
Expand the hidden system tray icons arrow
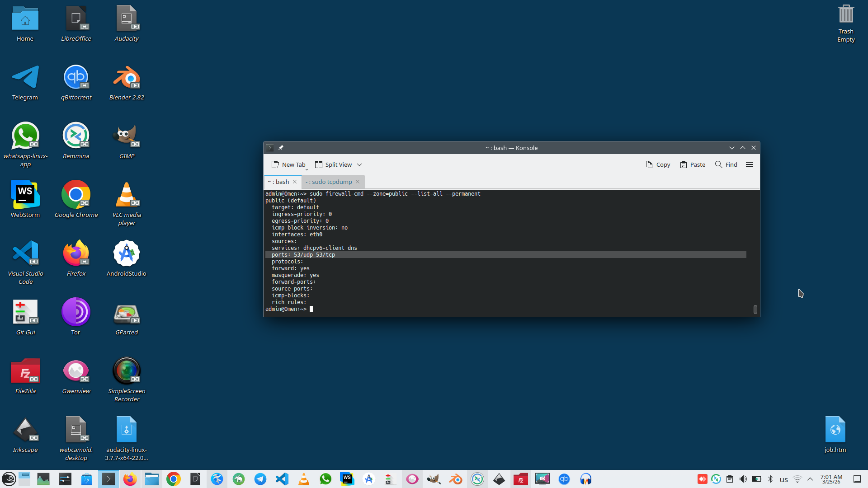click(x=810, y=479)
